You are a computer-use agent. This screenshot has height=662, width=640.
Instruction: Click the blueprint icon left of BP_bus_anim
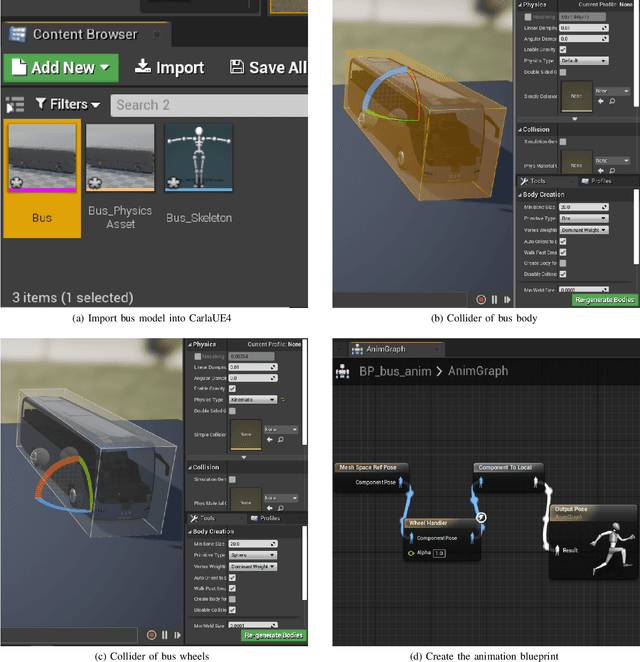tap(342, 372)
